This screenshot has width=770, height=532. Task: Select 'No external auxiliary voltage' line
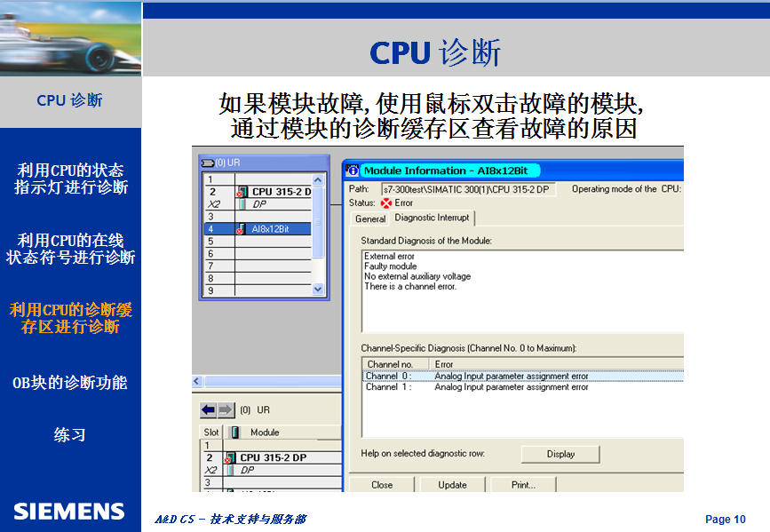(x=417, y=276)
